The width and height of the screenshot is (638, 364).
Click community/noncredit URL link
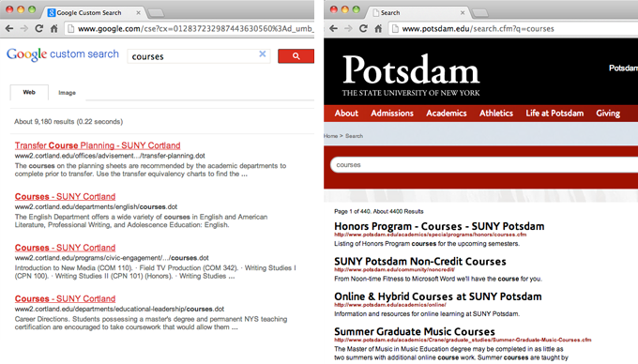tap(394, 269)
